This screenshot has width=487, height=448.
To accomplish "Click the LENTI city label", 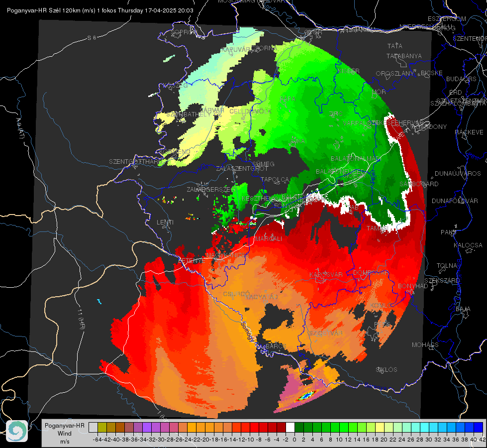I will [165, 223].
